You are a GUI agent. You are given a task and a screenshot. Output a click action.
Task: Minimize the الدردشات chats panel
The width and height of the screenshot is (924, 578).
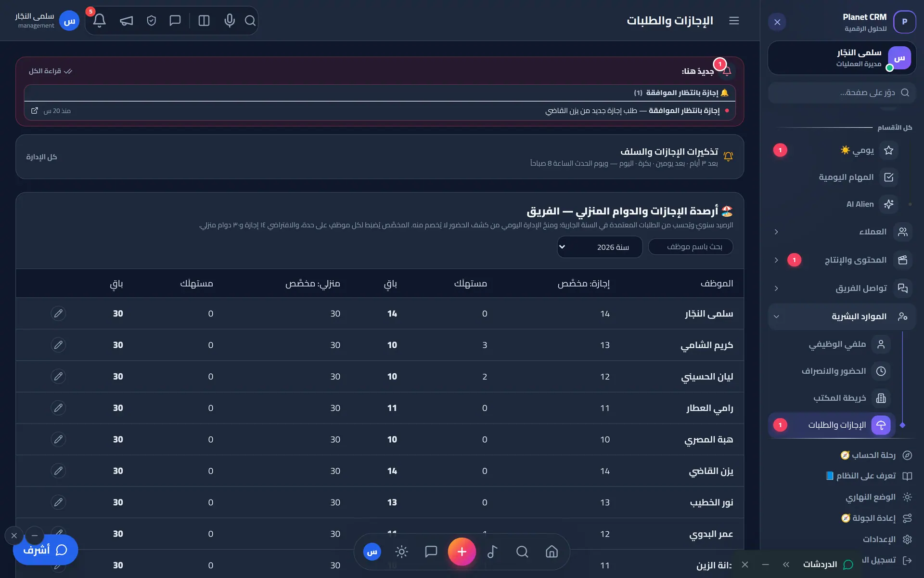point(766,565)
